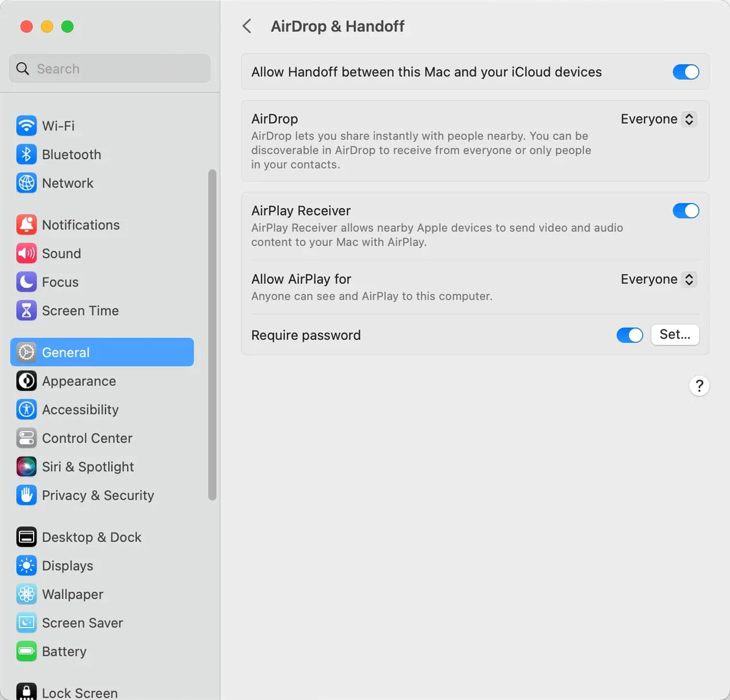This screenshot has width=730, height=700.
Task: Turn off Require password toggle
Action: click(630, 335)
